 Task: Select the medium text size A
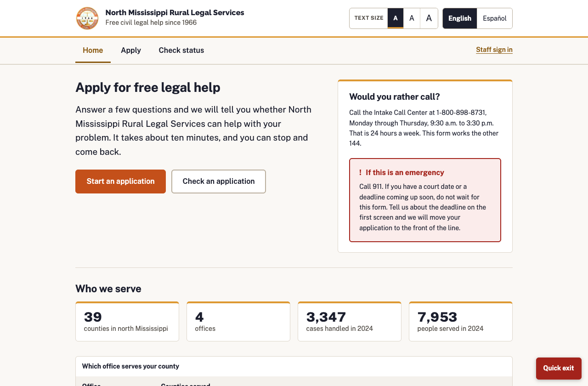coord(412,18)
